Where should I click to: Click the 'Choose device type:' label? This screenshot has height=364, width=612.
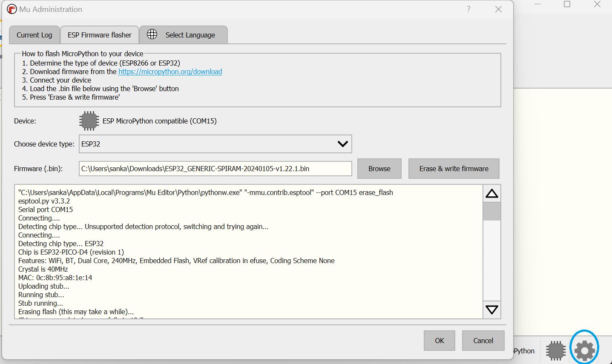(44, 144)
